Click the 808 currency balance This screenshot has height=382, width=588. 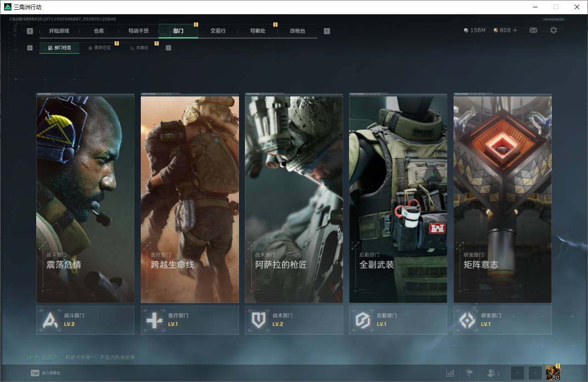coord(505,30)
